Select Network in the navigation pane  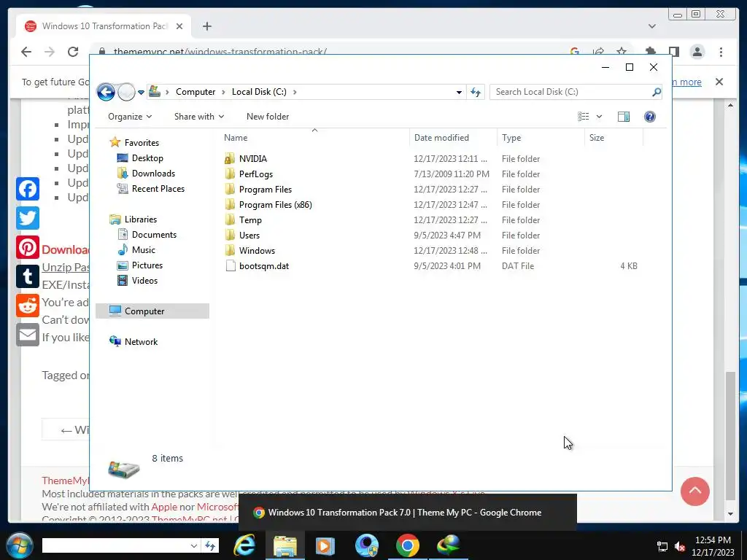(141, 342)
